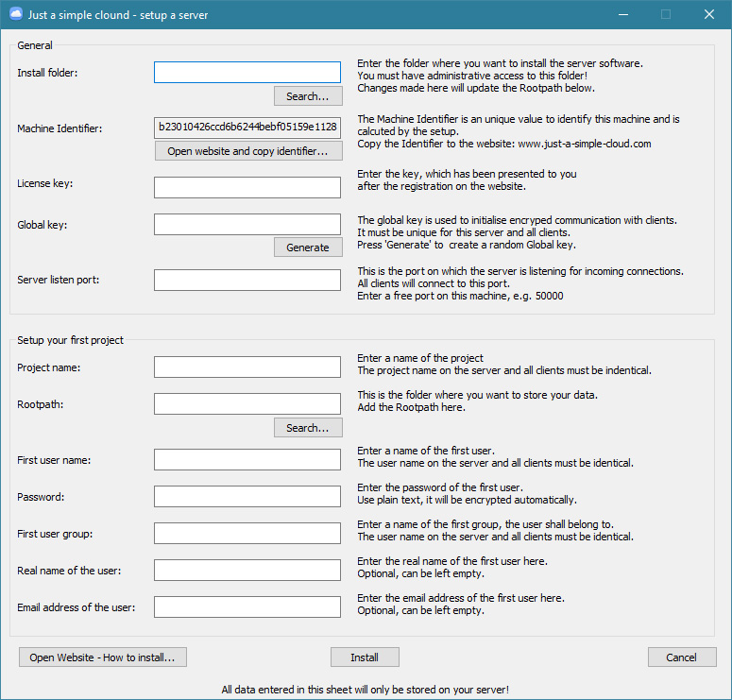Image resolution: width=732 pixels, height=700 pixels.
Task: Click the First user name field
Action: [247, 459]
